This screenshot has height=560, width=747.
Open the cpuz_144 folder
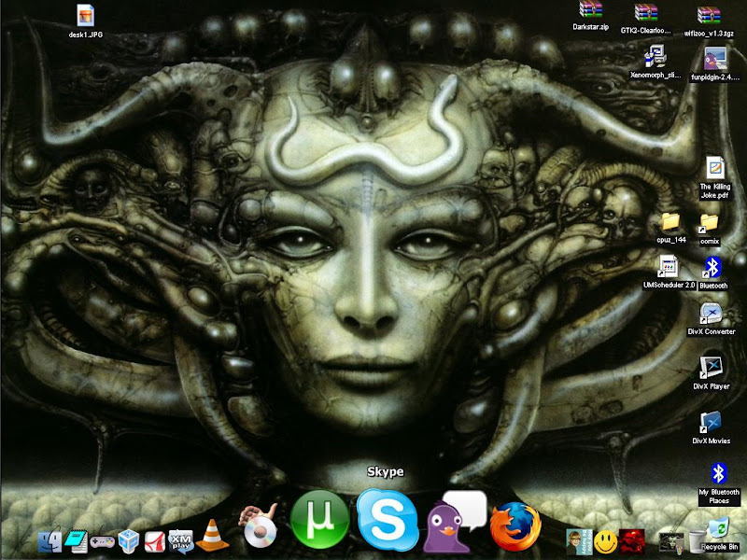tap(670, 228)
